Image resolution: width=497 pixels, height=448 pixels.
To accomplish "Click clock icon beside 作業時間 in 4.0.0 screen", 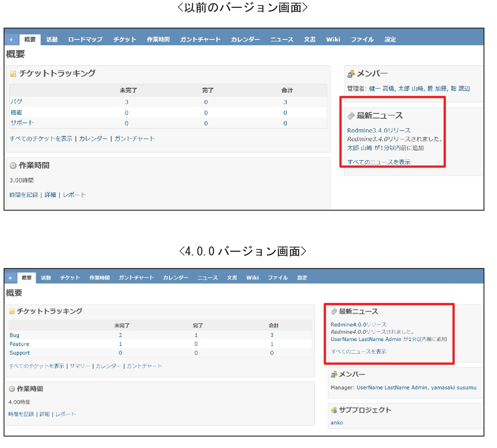I will [12, 389].
